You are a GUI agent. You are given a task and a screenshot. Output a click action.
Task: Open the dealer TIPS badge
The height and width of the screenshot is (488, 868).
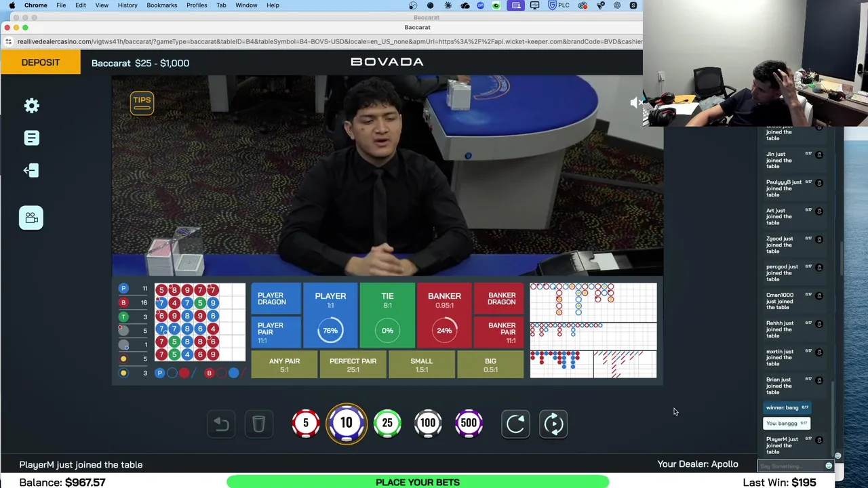(142, 103)
